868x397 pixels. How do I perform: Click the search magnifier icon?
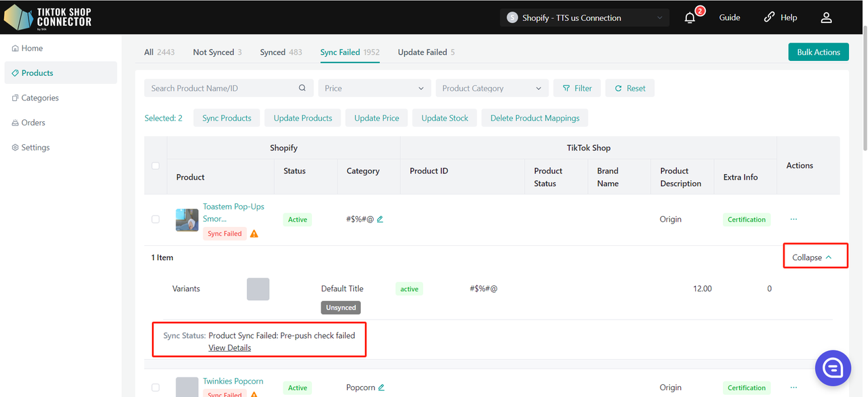(x=302, y=88)
